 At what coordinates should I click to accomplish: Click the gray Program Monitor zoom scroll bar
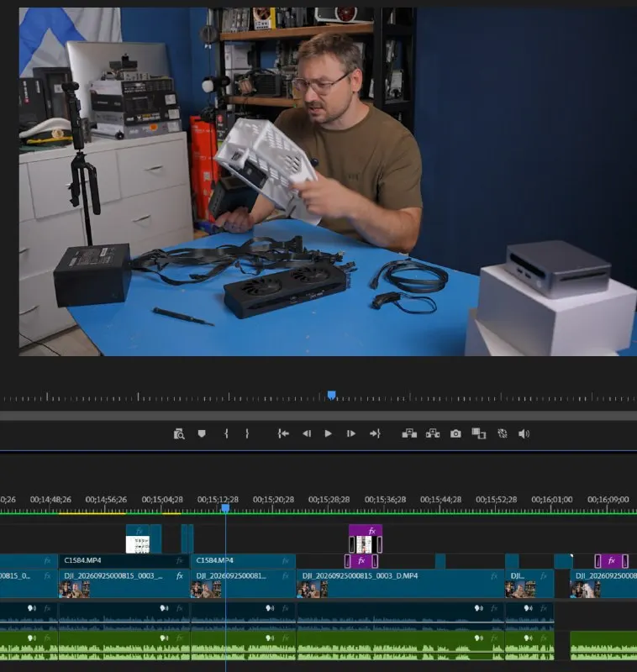[318, 415]
